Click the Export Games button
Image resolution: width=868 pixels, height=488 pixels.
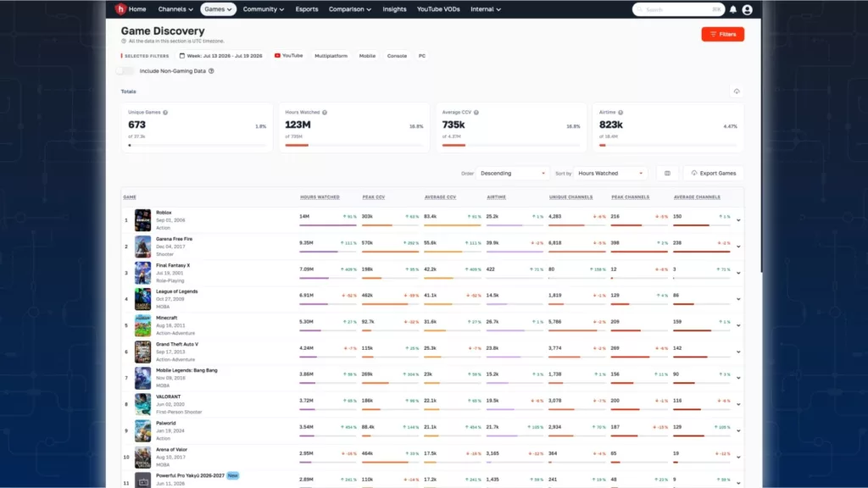pyautogui.click(x=714, y=173)
